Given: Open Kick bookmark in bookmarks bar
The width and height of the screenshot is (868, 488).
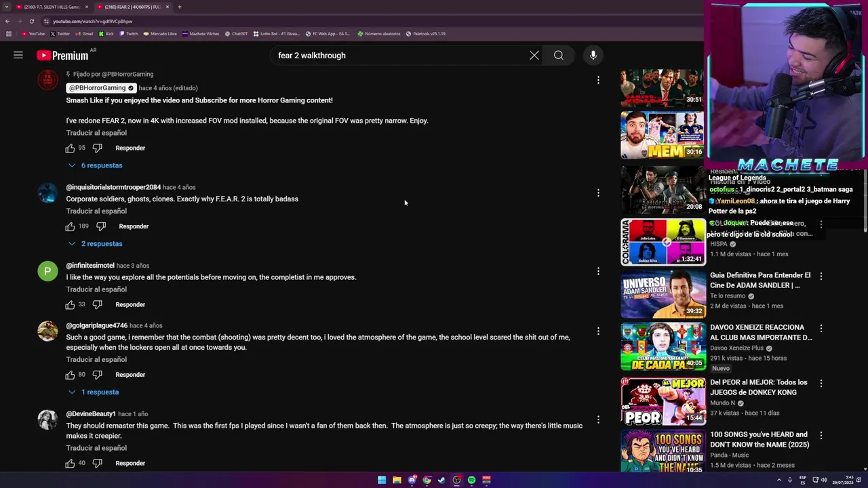Looking at the screenshot, I should (106, 33).
